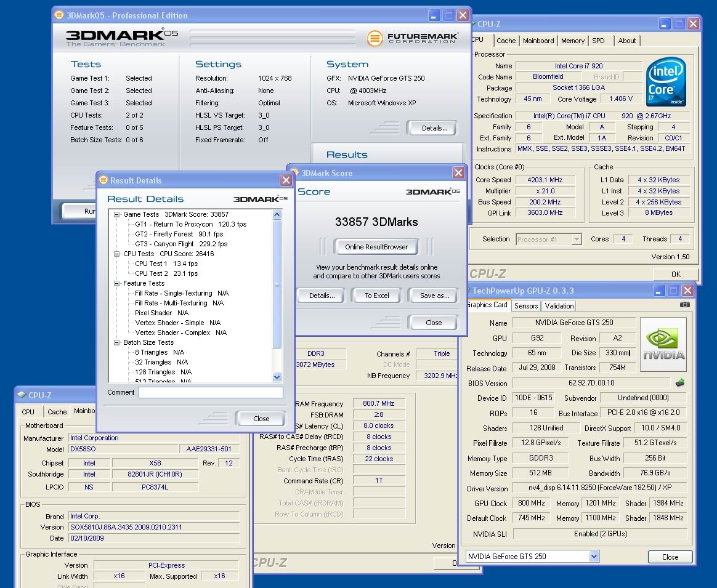Click OK button in top CPU-Z window
Viewport: 717px width, 588px height.
(x=675, y=275)
